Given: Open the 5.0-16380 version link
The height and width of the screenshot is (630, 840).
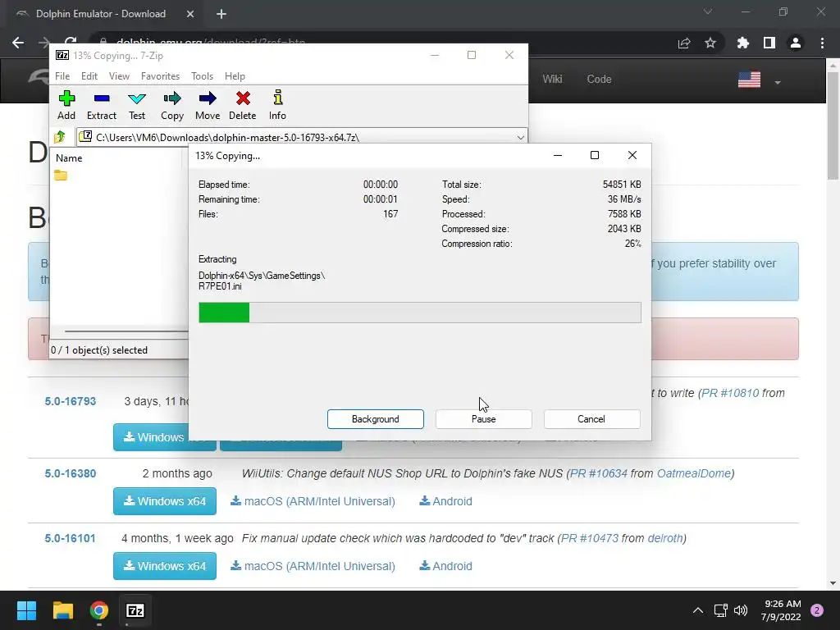Looking at the screenshot, I should [71, 473].
